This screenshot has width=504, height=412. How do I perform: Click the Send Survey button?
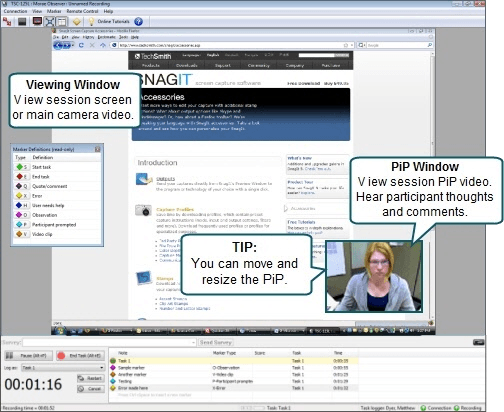216,342
